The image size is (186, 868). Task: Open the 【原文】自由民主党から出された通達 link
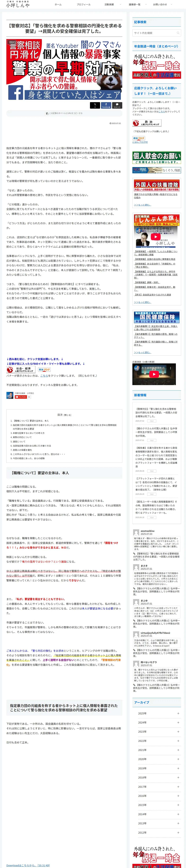click(153, 295)
